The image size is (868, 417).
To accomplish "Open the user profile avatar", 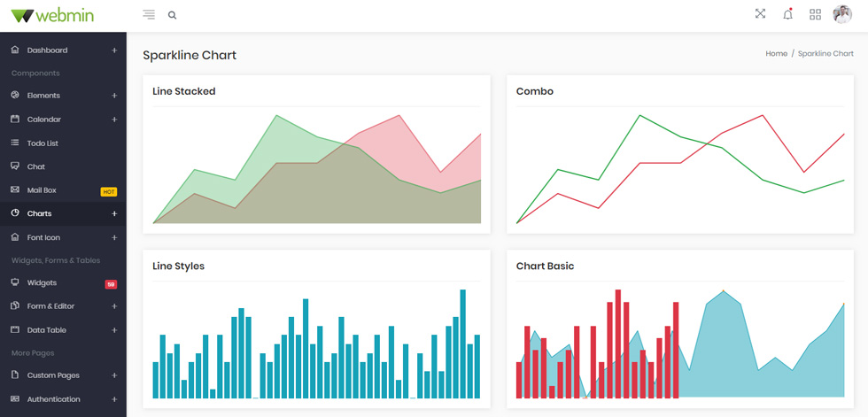I will pyautogui.click(x=842, y=14).
